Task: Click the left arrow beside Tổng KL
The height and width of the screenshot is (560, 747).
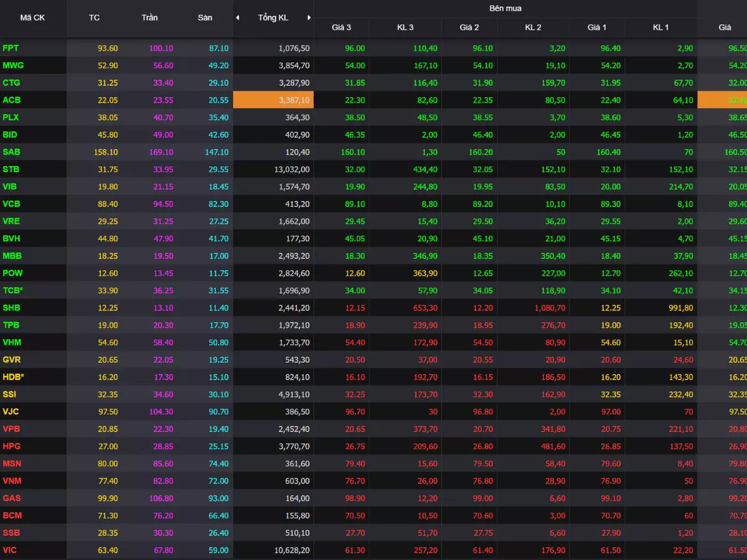Action: [237, 17]
